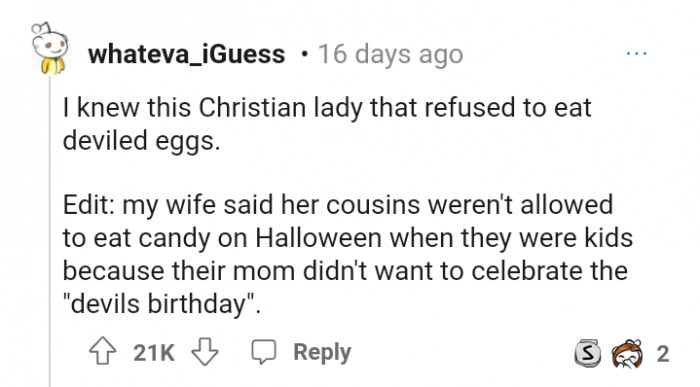The width and height of the screenshot is (700, 387).
Task: Click the first line about Christian lady
Action: tap(327, 108)
